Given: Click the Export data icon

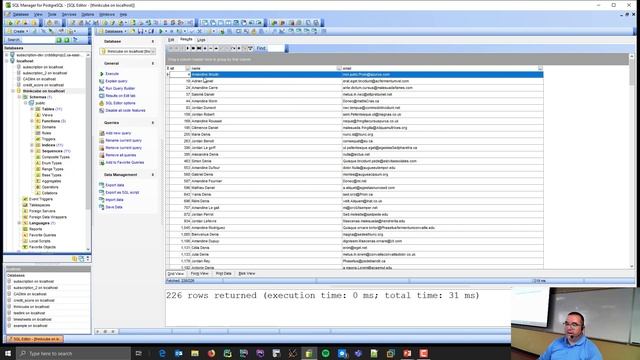Looking at the screenshot, I should (x=102, y=185).
